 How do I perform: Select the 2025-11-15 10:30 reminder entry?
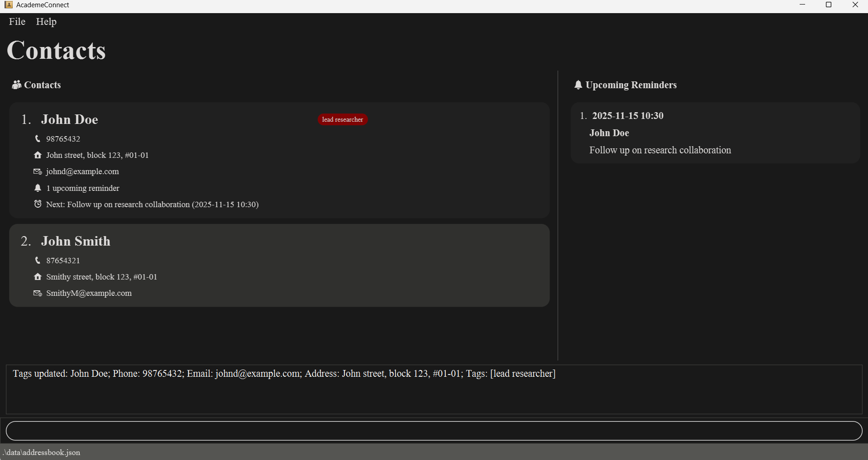click(628, 116)
